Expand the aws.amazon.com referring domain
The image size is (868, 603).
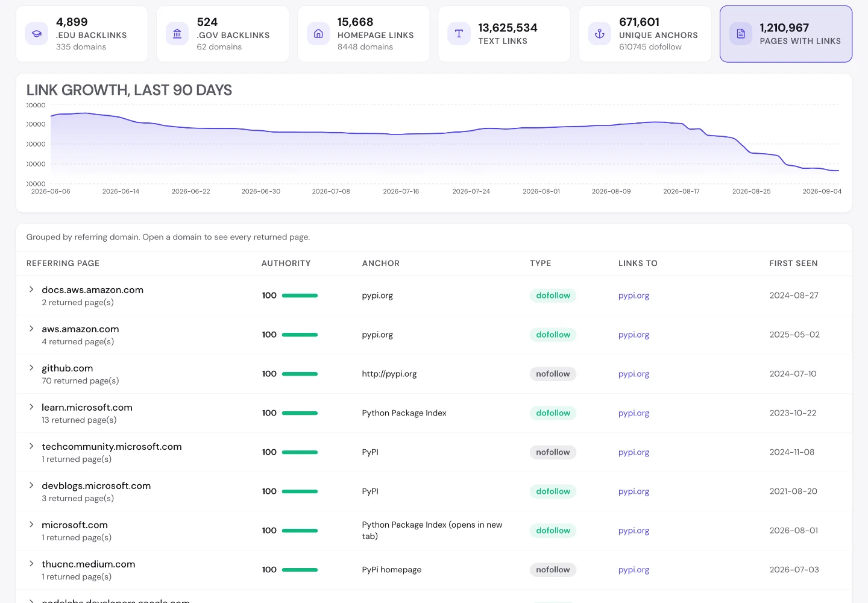31,329
